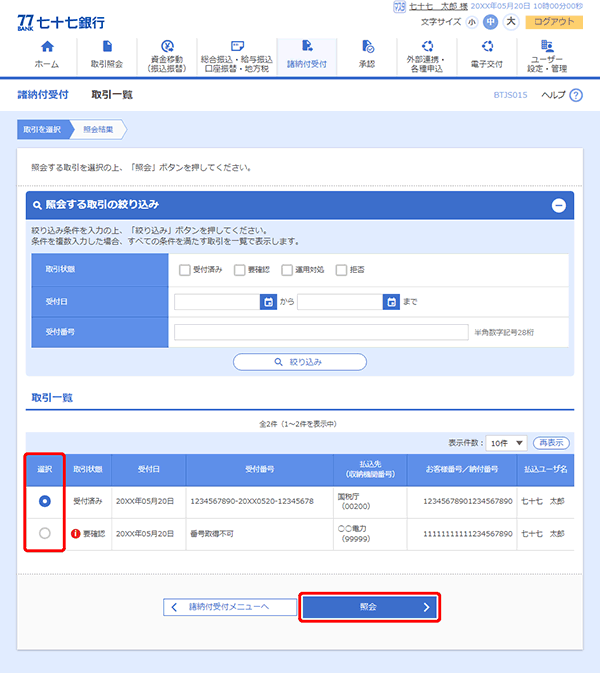600x673 pixels.
Task: Click the ログアウト button
Action: (x=554, y=22)
